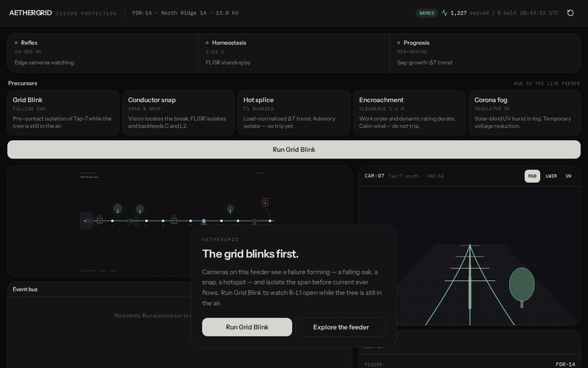The height and width of the screenshot is (368, 588).
Task: Click the wide Run Grid Blink bar
Action: click(294, 150)
